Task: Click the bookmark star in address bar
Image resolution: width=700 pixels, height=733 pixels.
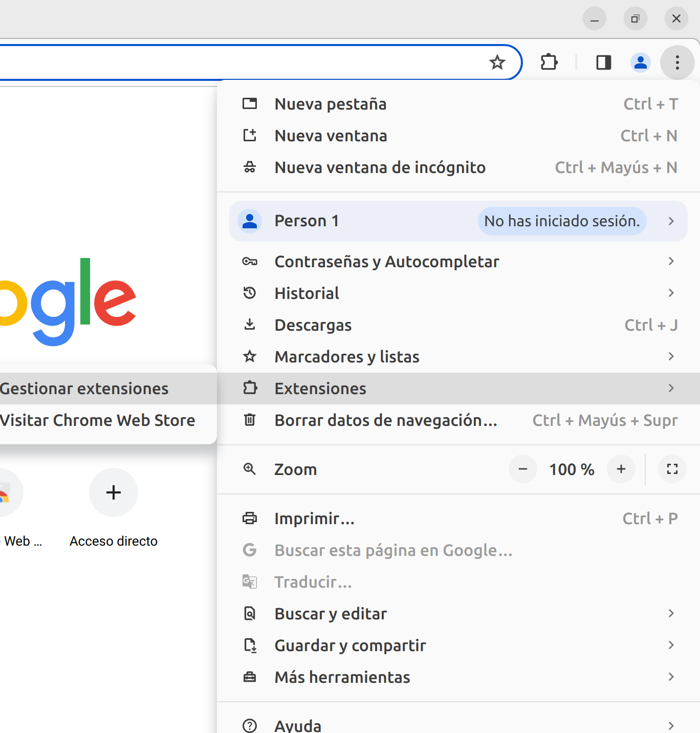Action: (x=497, y=62)
